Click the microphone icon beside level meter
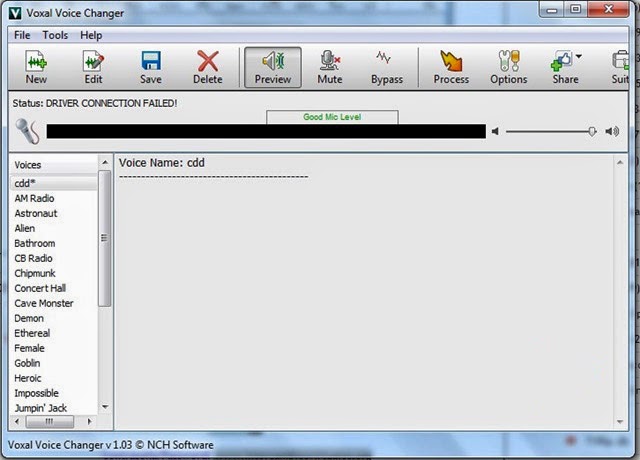Screen dimensions: 640x460 (x=27, y=131)
